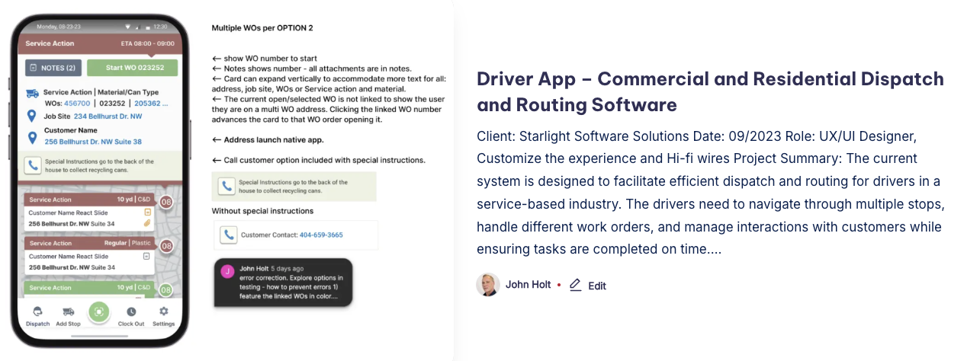
Task: Click the pencil icon beside Edit
Action: pos(575,285)
